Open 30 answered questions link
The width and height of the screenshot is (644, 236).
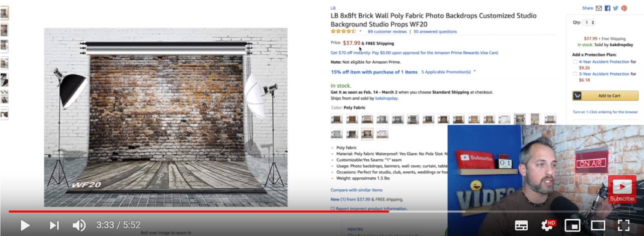click(435, 32)
